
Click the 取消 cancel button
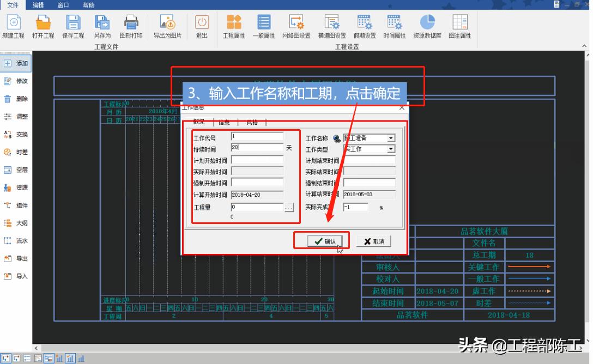373,241
